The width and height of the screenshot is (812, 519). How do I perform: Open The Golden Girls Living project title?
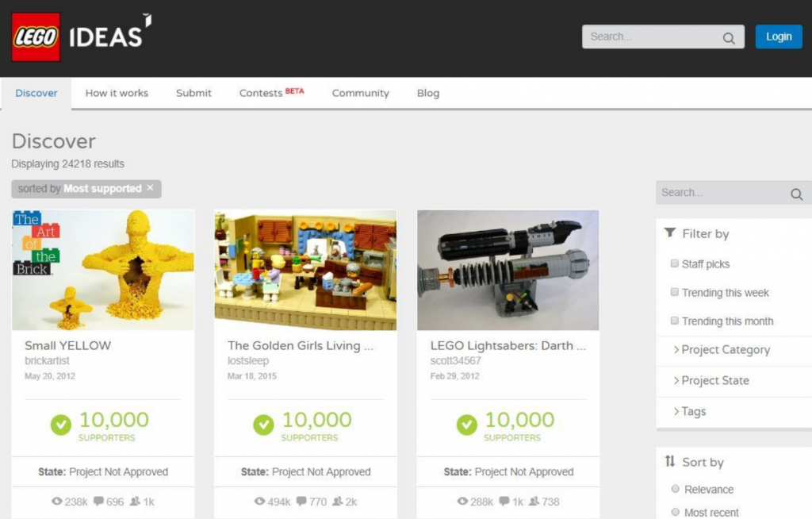300,346
